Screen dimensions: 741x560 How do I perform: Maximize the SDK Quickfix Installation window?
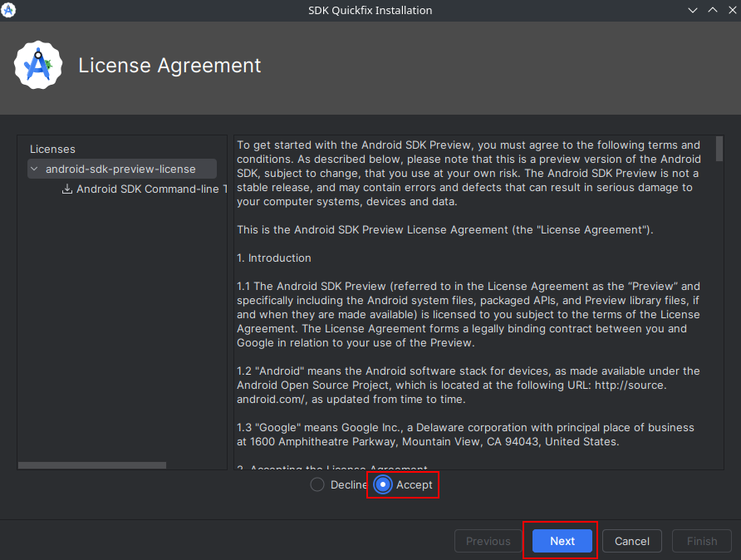point(713,11)
